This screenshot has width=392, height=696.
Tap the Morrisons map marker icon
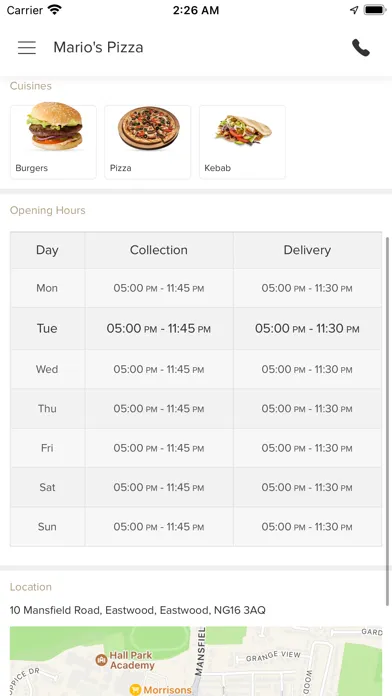pos(135,689)
